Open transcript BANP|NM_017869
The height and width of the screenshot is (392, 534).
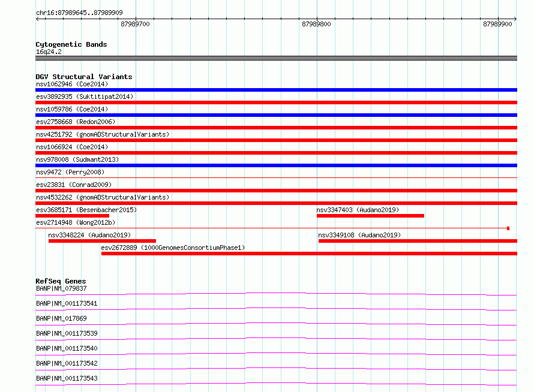point(61,318)
